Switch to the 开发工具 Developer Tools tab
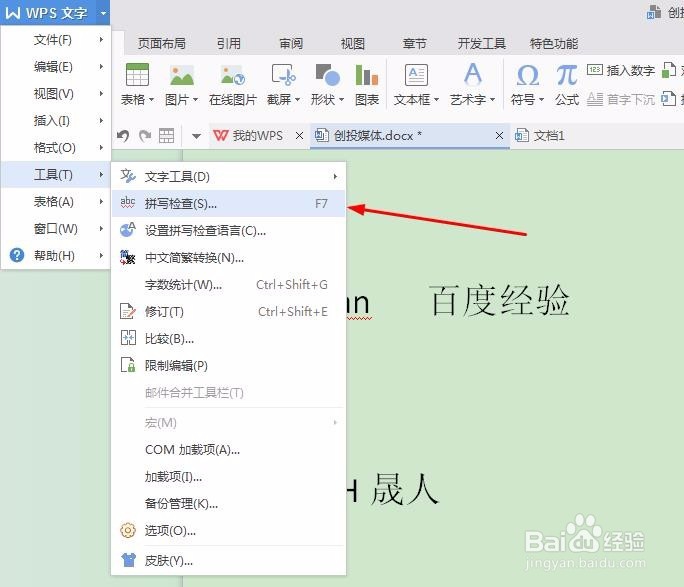The image size is (684, 587). (x=482, y=43)
